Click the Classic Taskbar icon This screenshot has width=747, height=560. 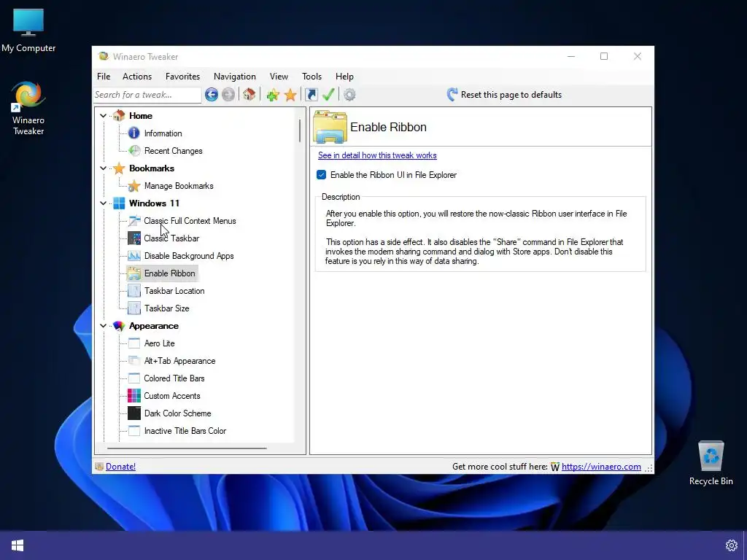point(134,238)
